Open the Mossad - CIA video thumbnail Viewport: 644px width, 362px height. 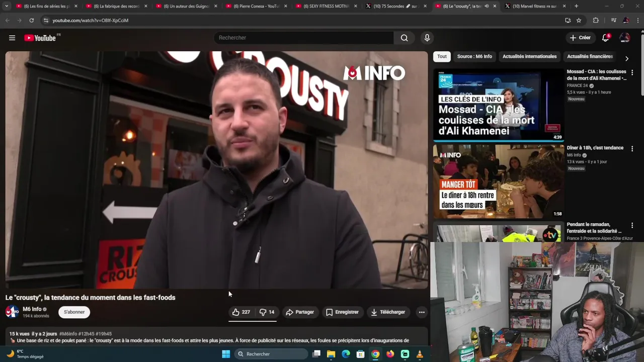point(499,105)
